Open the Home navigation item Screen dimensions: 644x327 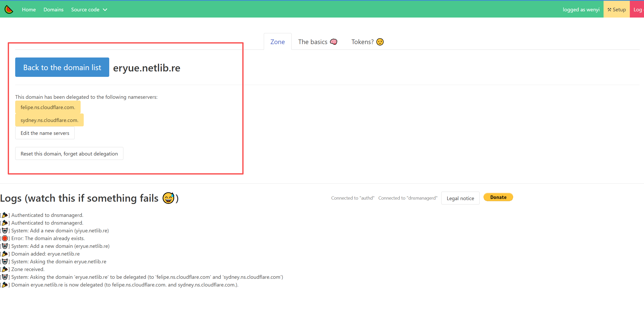(x=29, y=10)
